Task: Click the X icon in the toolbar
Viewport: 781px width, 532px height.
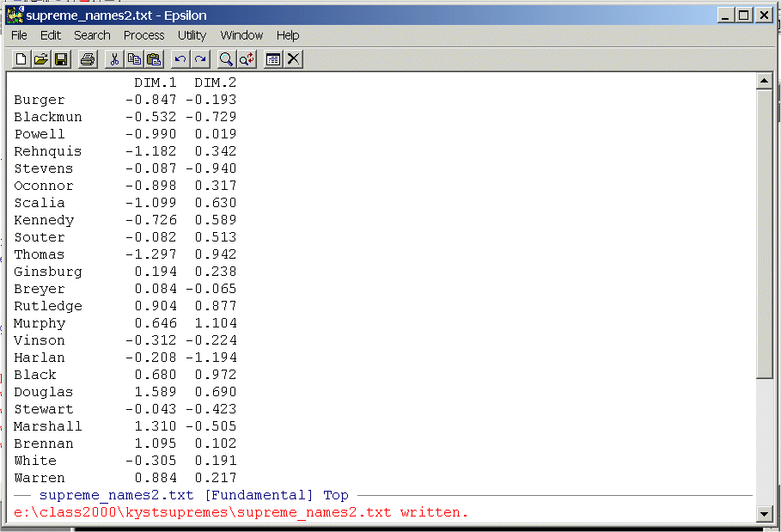Action: (294, 59)
